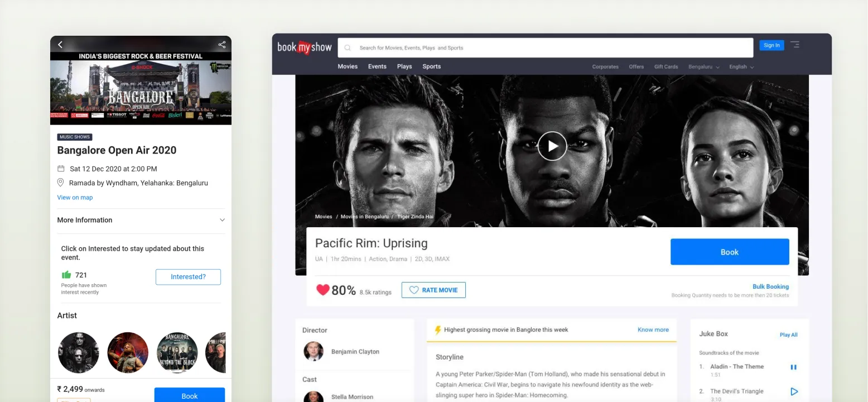The height and width of the screenshot is (402, 868).
Task: Open the hamburger menu next to Sign In
Action: point(795,45)
